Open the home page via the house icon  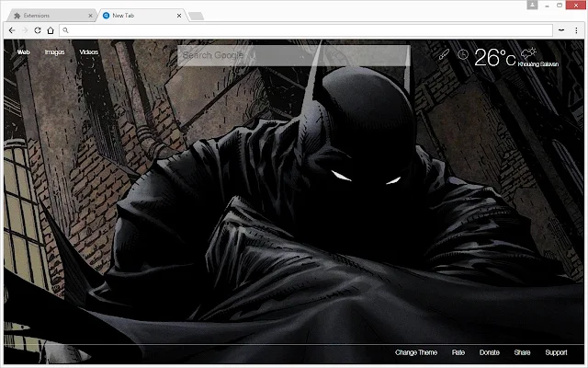51,30
